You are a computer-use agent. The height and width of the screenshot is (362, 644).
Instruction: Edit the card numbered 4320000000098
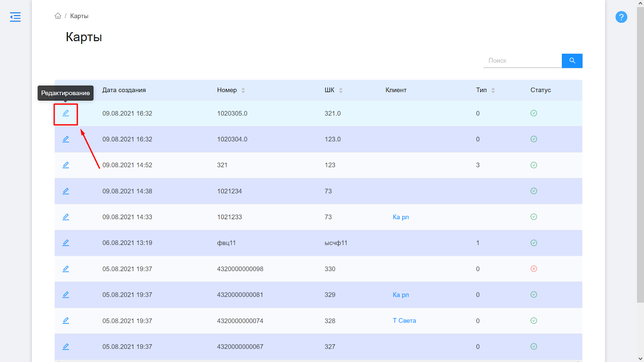(x=66, y=269)
